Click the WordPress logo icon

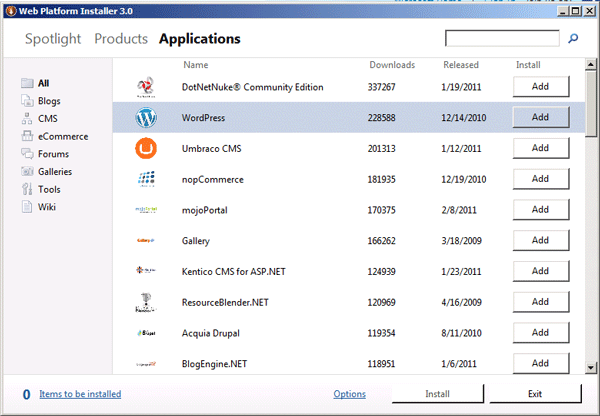pyautogui.click(x=146, y=117)
